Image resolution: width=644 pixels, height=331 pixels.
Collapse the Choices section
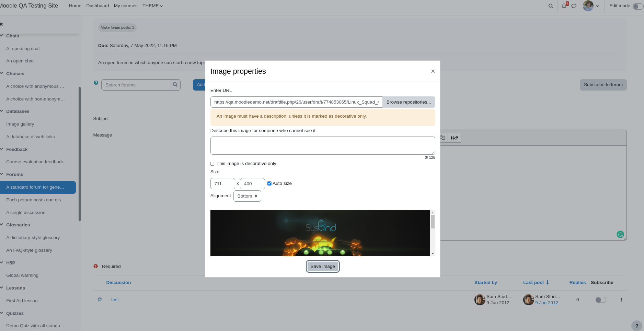coord(2,73)
